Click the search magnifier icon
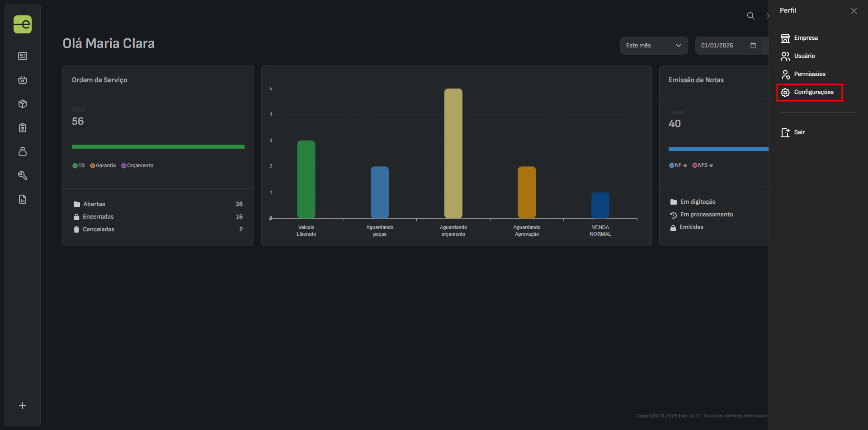 point(750,16)
